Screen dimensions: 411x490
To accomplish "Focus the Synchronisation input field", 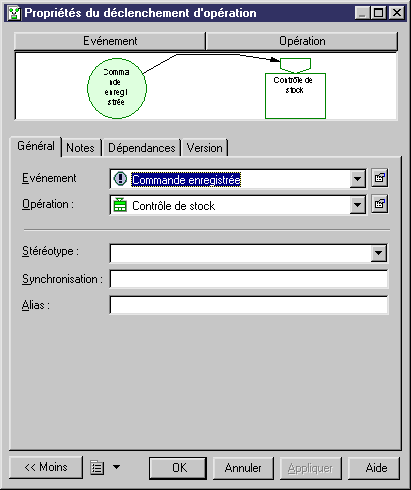I will [x=249, y=279].
